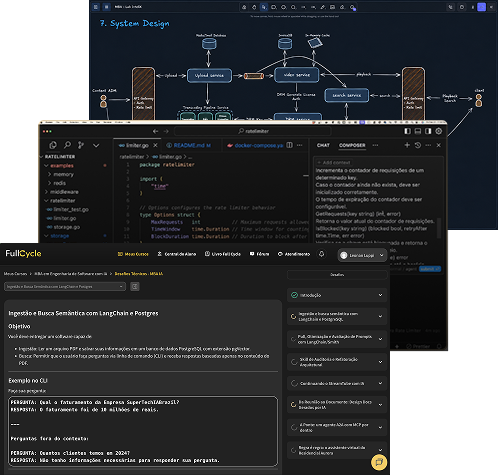Image resolution: width=498 pixels, height=475 pixels.
Task: Go forward in editor navigation history
Action: tap(166, 131)
